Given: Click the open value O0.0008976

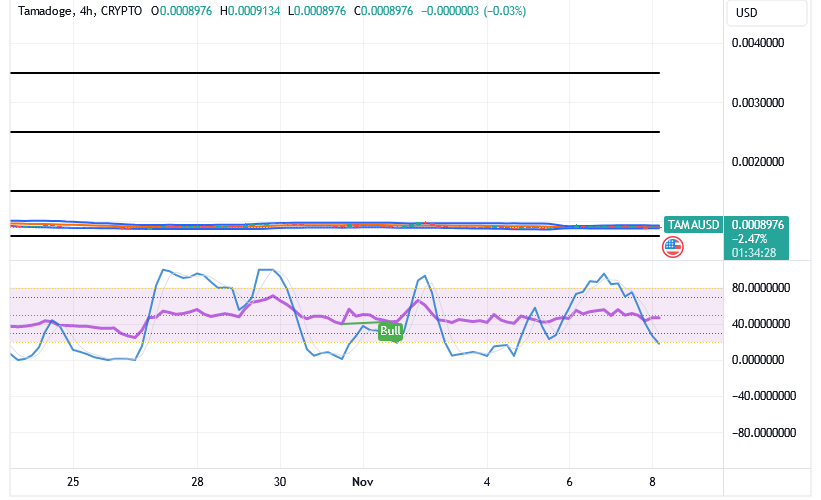Looking at the screenshot, I should [181, 11].
